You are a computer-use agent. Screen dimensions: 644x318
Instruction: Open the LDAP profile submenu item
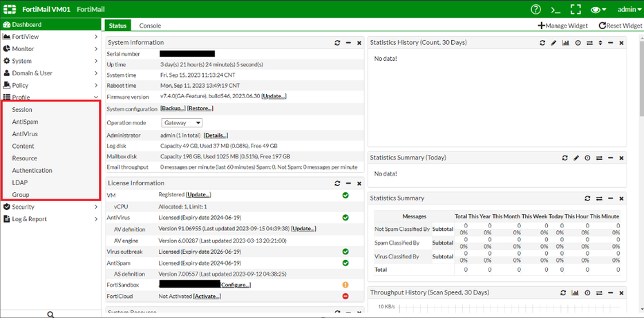tap(20, 183)
